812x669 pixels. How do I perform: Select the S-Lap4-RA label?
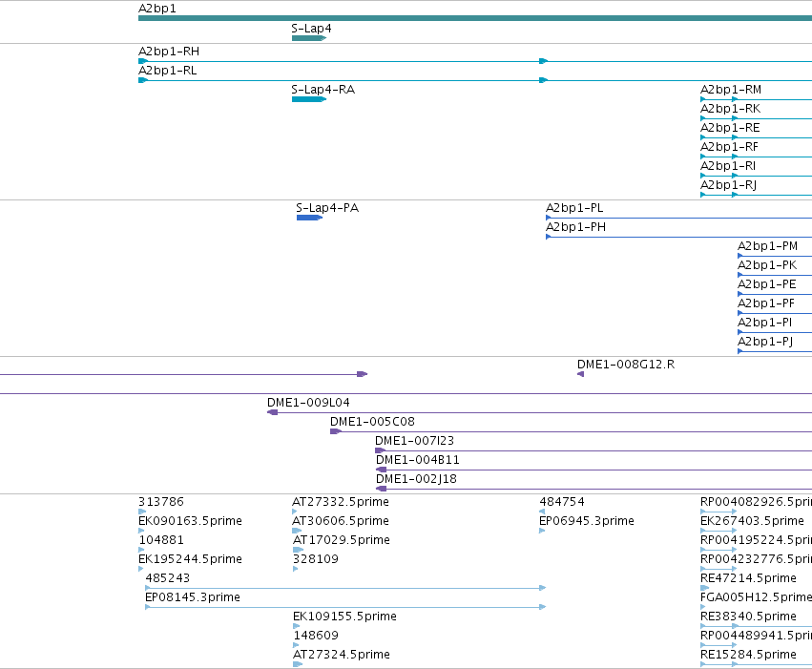pyautogui.click(x=323, y=90)
